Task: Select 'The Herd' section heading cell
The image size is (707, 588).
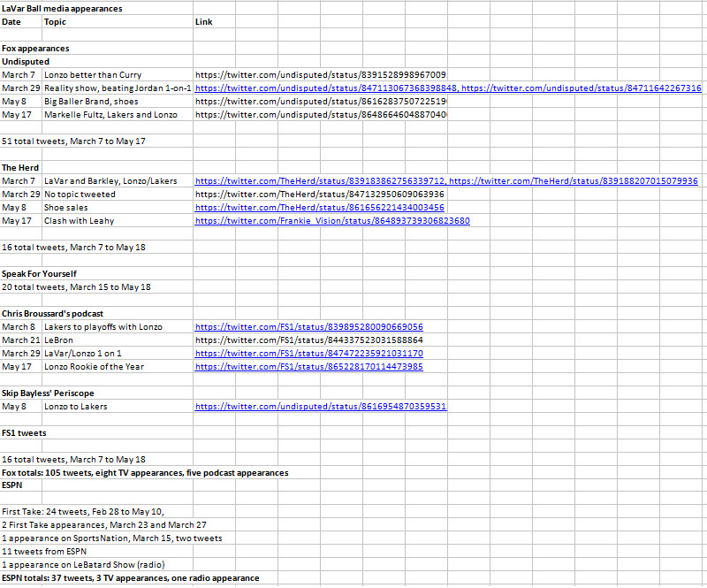Action: pos(20,168)
